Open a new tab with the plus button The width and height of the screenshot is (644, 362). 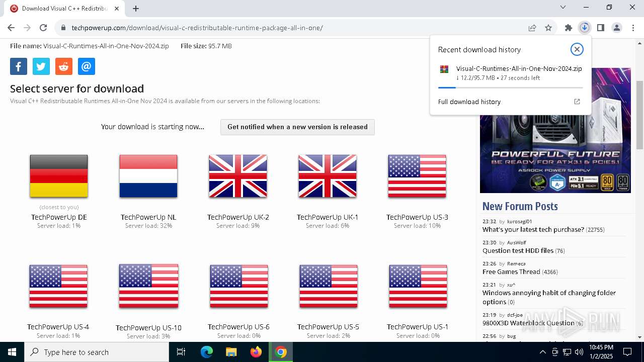click(136, 8)
